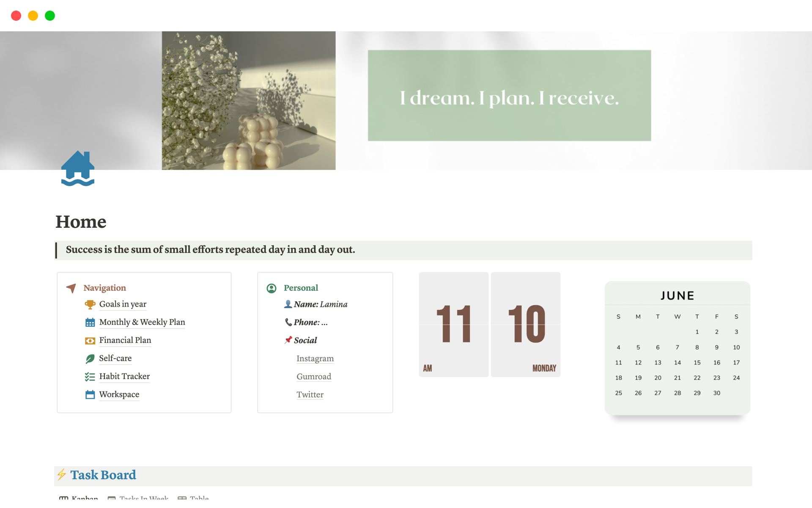Click the Personal profile avatar icon
812x508 pixels.
pos(271,287)
